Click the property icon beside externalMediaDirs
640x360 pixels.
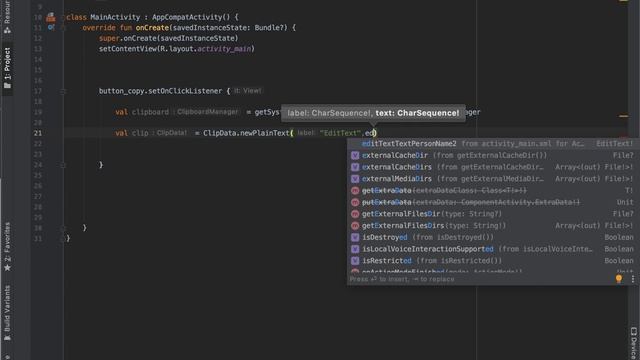coord(355,179)
